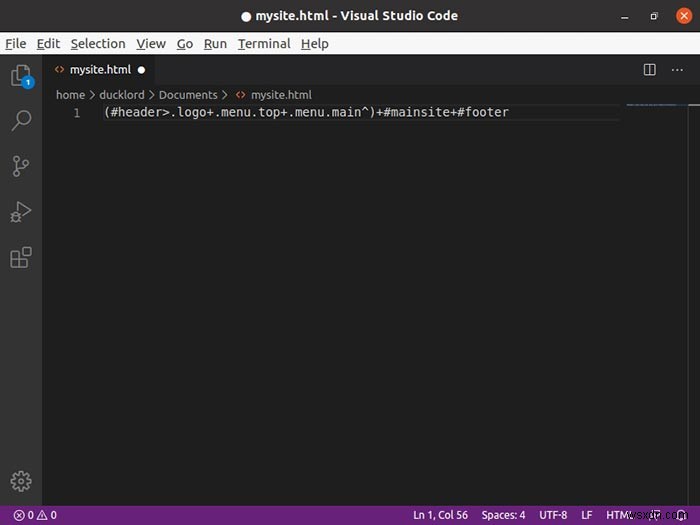Screen dimensions: 700x525
Task: Select the mysite.html editor tab
Action: (x=99, y=70)
